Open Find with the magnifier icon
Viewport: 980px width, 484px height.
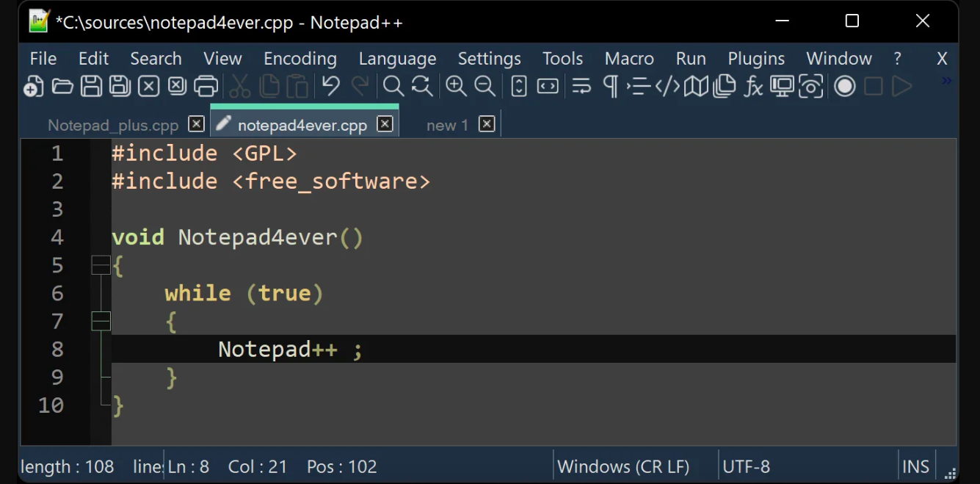(393, 87)
